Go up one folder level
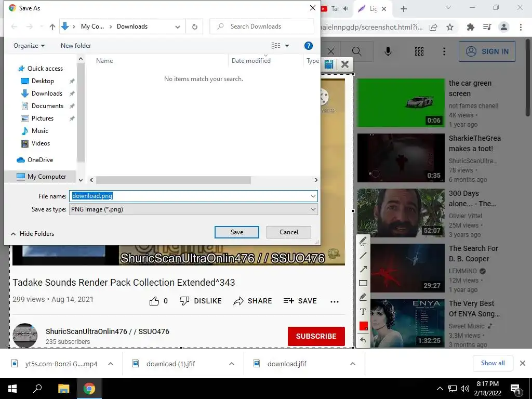Viewport: 532px width, 399px height. (52, 27)
